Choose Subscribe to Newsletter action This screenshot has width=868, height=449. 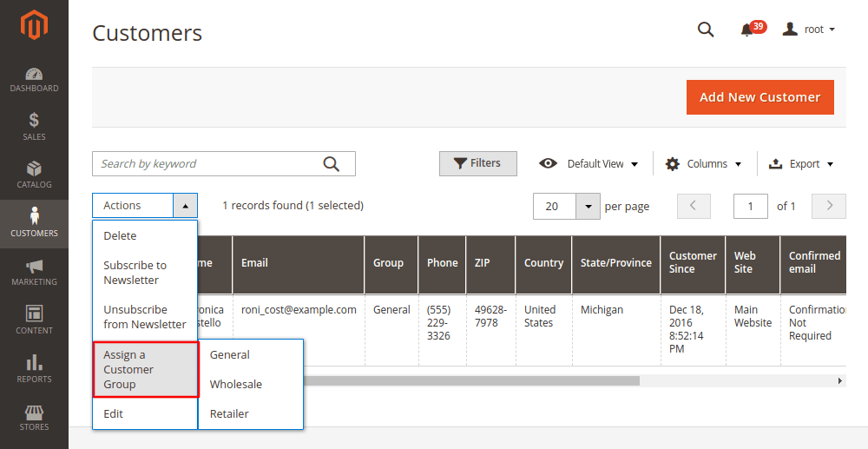point(144,273)
